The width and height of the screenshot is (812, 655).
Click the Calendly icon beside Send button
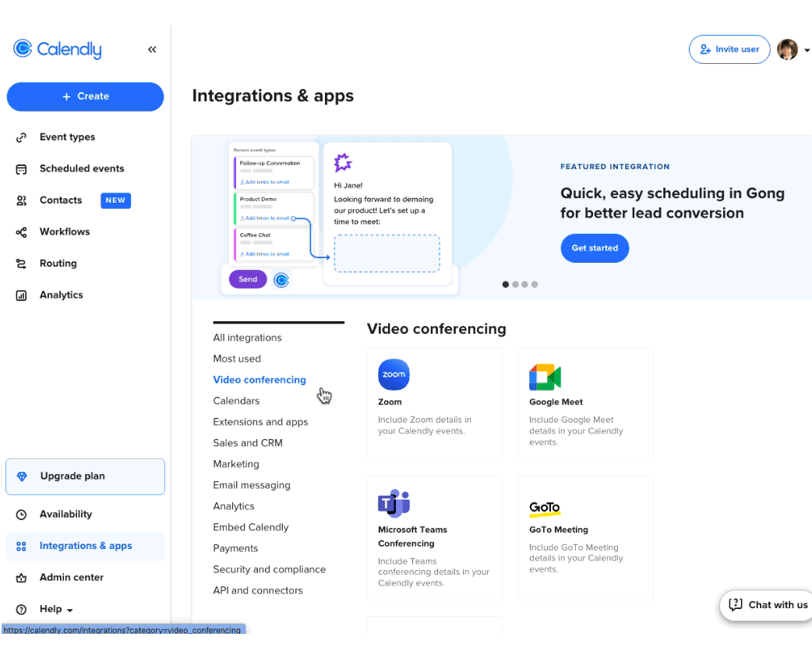(281, 280)
